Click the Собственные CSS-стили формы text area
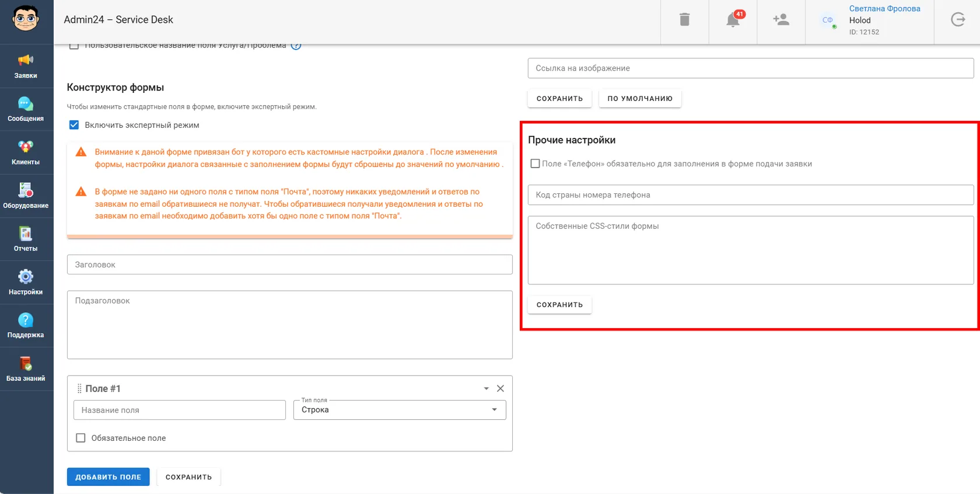Viewport: 980px width, 494px height. (x=751, y=251)
